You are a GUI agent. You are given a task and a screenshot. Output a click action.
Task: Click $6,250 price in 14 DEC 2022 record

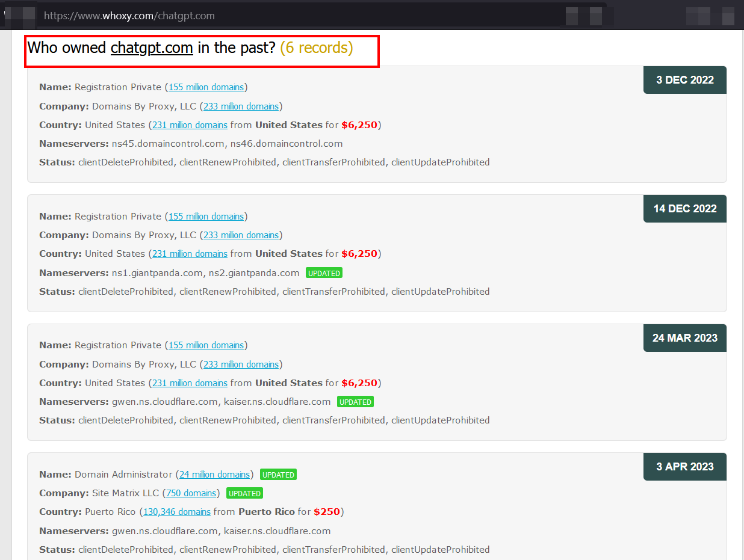coord(359,254)
